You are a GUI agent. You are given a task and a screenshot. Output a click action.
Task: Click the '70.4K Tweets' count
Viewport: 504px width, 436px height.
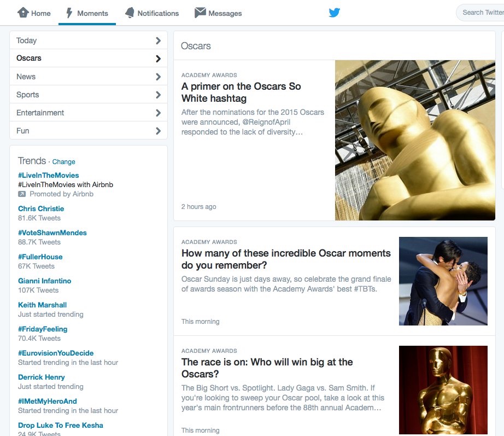coord(39,339)
